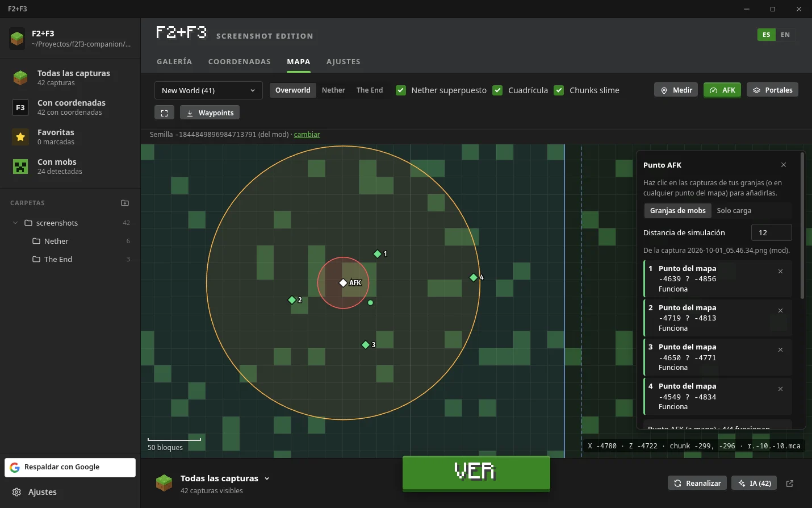Viewport: 812px width, 508px height.
Task: Click the Distancia de simulación input field
Action: pos(771,232)
